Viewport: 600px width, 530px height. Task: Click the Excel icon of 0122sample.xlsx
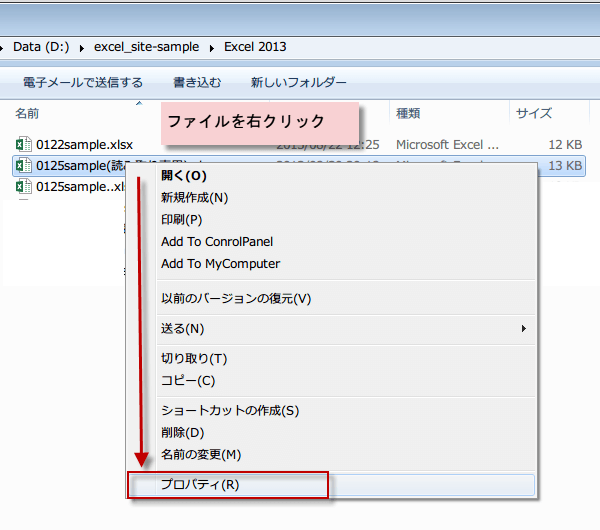(x=24, y=144)
